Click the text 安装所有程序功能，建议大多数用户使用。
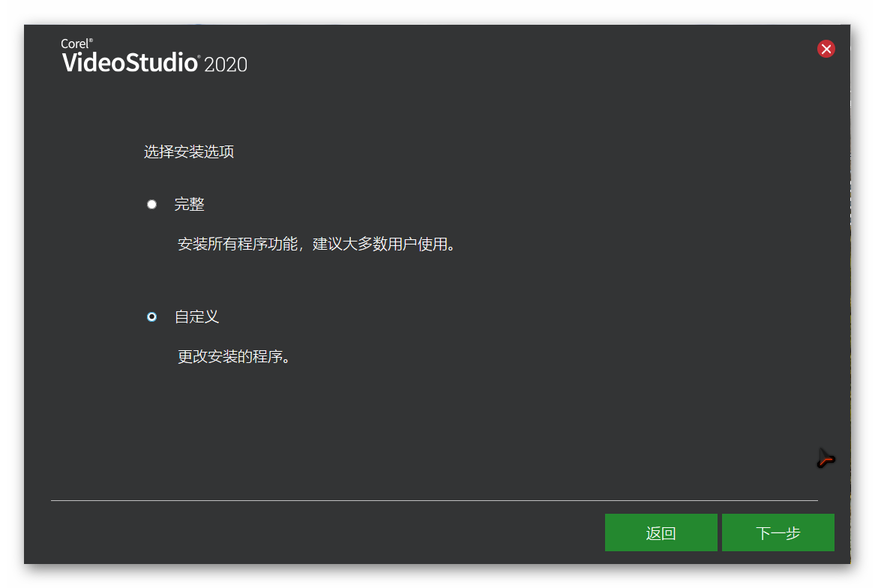This screenshot has width=875, height=588. click(317, 244)
